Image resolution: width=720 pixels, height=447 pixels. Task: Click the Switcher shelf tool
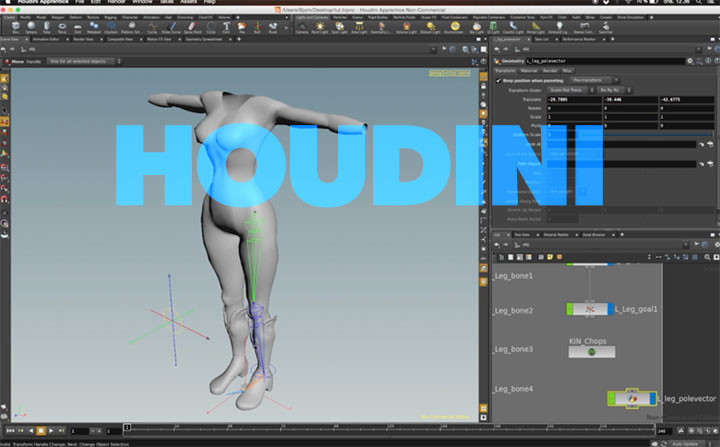[606, 28]
